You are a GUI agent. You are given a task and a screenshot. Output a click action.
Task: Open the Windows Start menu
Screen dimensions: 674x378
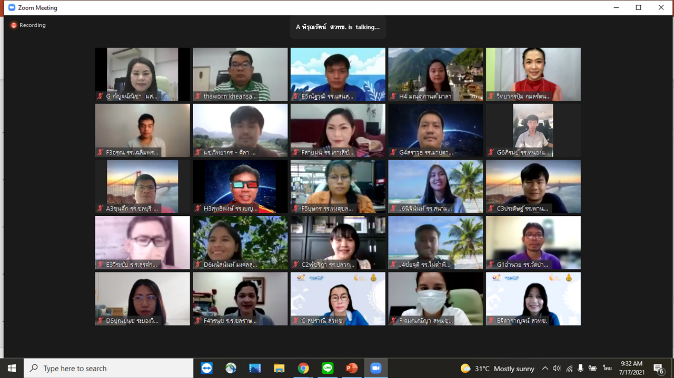(12, 368)
